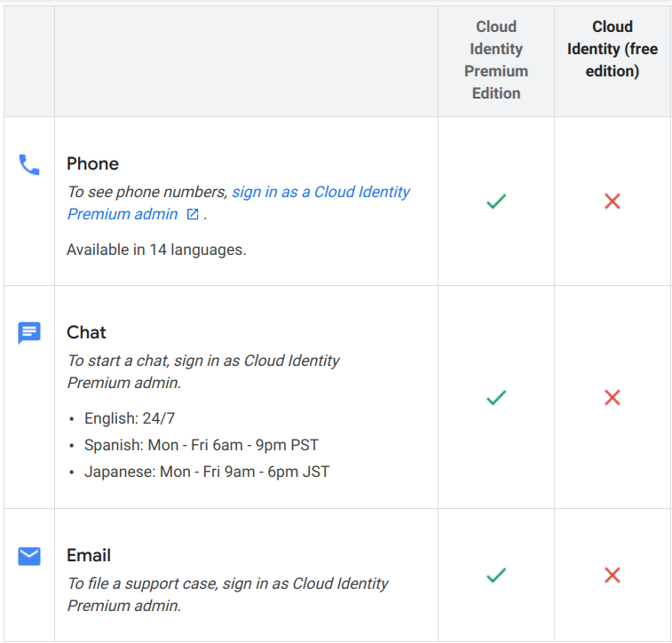Select the Cloud Identity Premium Edition column header
Viewport: 672px width, 643px height.
pyautogui.click(x=496, y=60)
